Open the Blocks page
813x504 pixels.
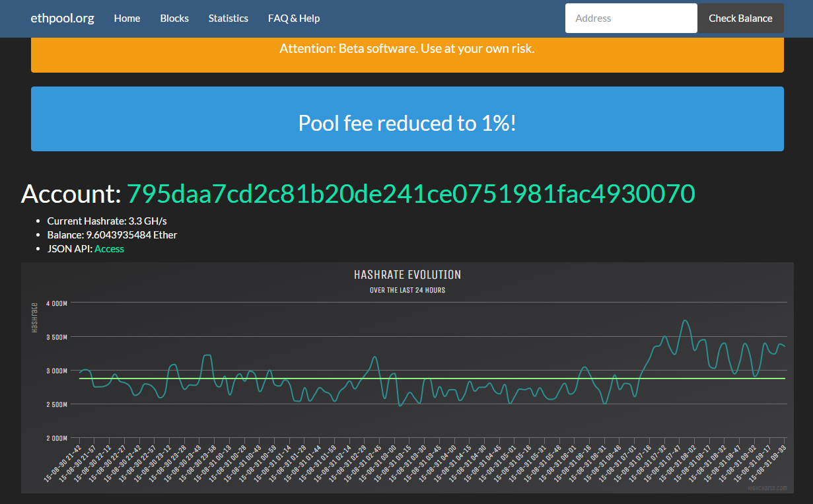[x=174, y=18]
